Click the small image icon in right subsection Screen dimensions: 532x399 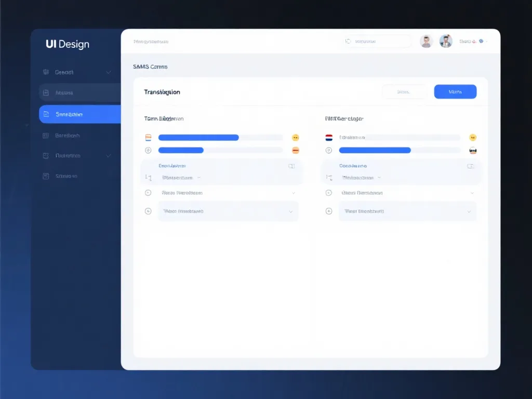471,166
